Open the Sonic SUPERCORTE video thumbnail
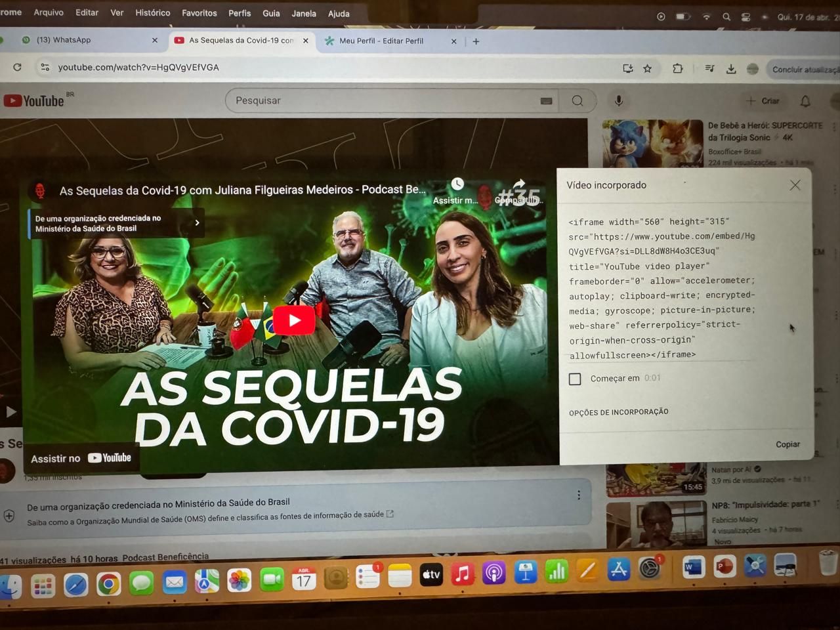Viewport: 840px width, 630px height. (652, 143)
